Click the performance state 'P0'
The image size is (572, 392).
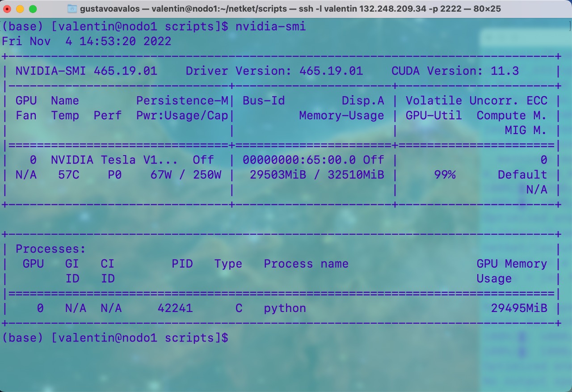click(114, 174)
